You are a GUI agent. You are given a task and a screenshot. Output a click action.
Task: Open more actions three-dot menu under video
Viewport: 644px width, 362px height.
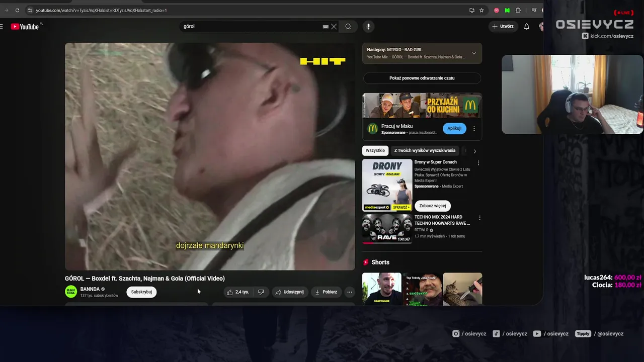coord(350,292)
